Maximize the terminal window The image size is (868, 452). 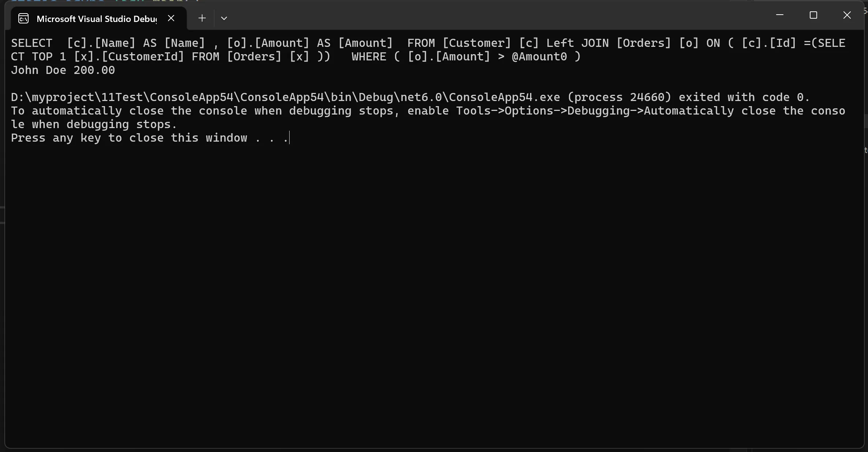coord(813,15)
